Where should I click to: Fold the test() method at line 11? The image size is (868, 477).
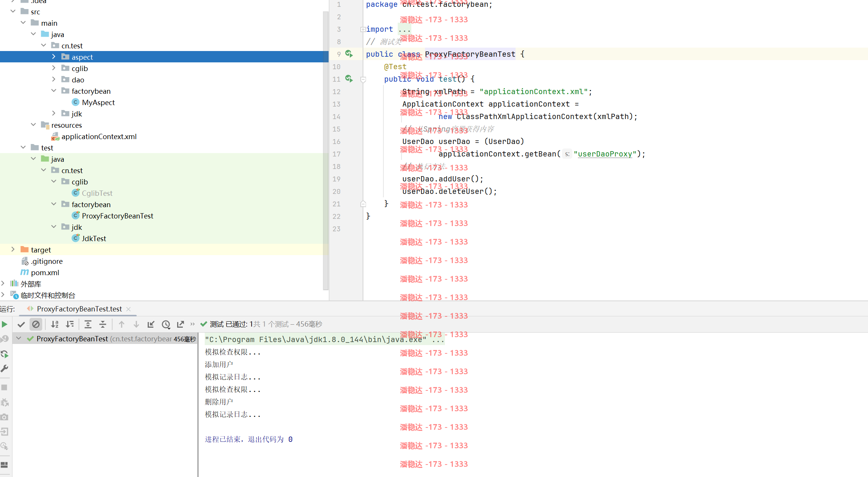pos(363,79)
